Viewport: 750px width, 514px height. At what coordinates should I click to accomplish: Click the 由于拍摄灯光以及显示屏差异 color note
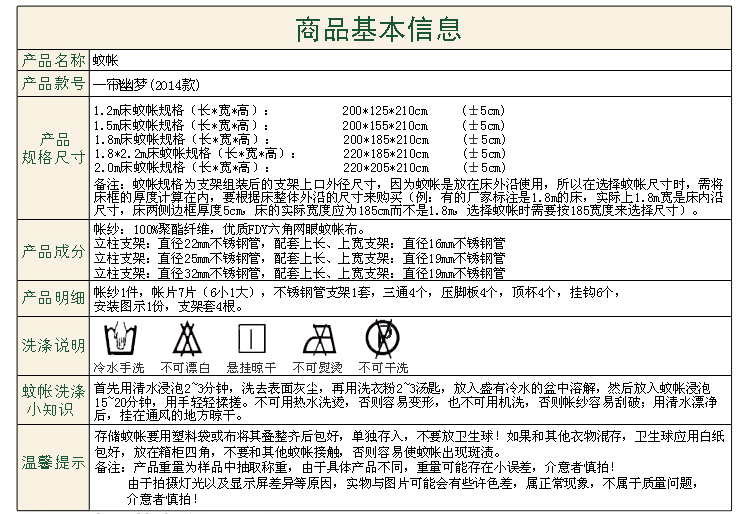coord(414,483)
